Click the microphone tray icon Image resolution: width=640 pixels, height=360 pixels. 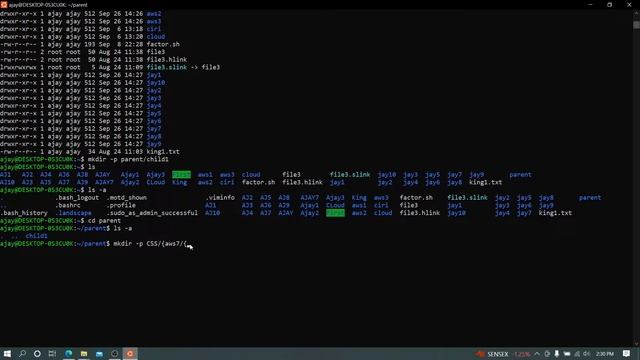tap(557, 354)
